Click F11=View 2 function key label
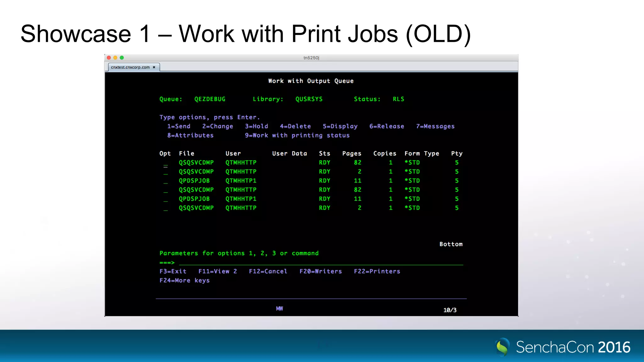This screenshot has height=362, width=644. [x=218, y=271]
